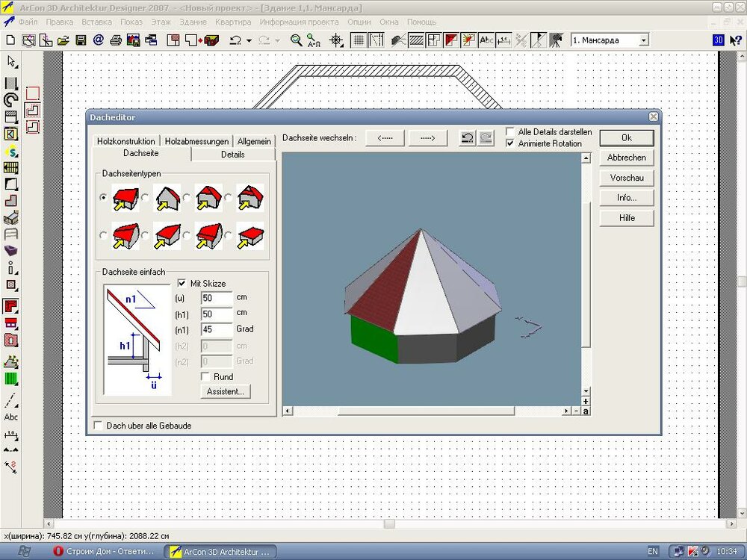Uncheck the 'Animierte Rotation' checkbox
The image size is (747, 560).
click(511, 143)
